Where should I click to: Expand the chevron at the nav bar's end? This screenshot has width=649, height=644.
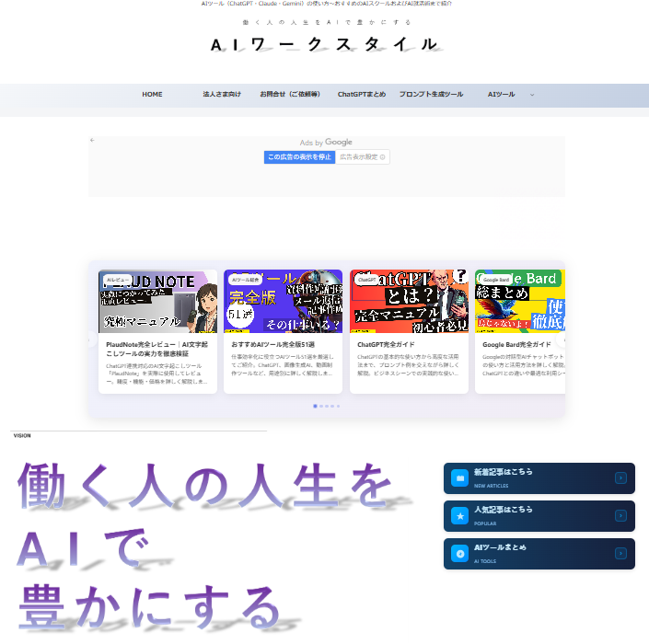pyautogui.click(x=531, y=95)
